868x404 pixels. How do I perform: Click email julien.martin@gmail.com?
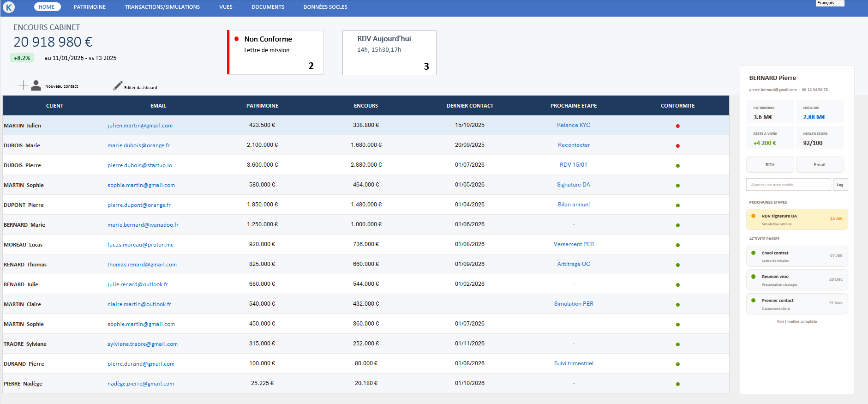point(140,126)
